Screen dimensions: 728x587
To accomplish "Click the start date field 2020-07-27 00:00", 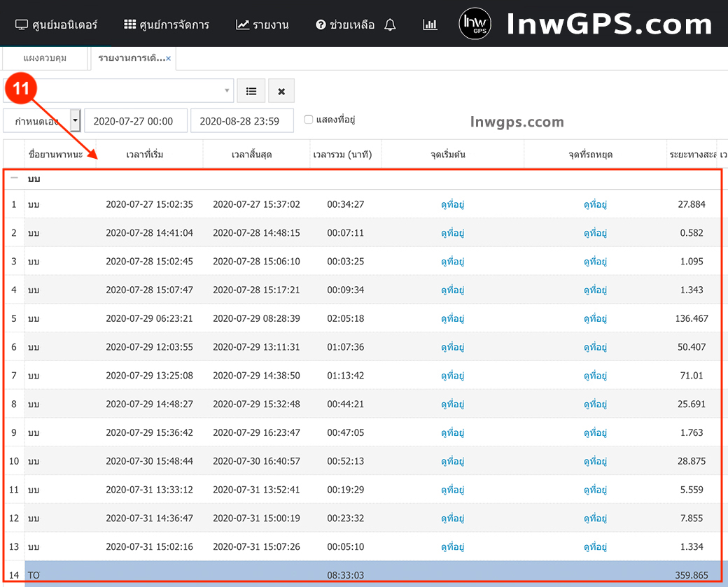I will click(x=136, y=121).
